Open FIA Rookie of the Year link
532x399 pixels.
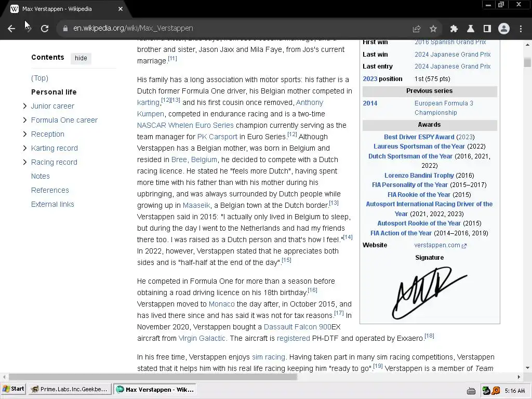point(419,195)
